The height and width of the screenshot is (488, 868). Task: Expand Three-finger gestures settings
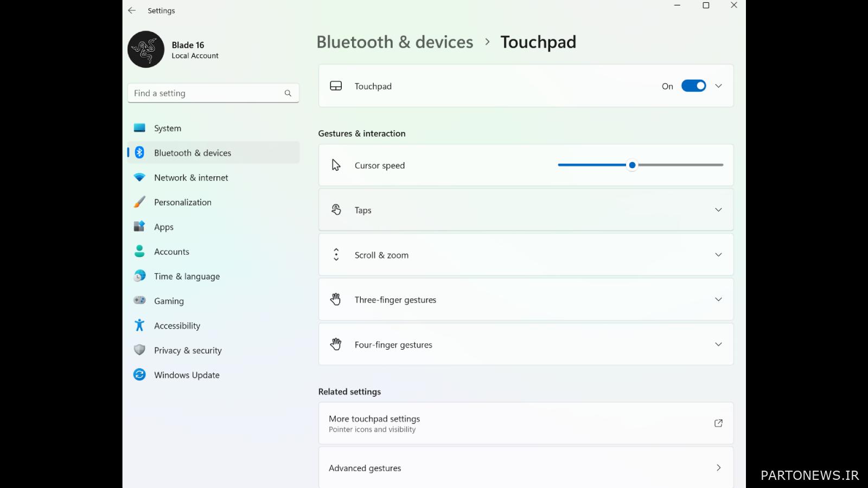tap(718, 299)
